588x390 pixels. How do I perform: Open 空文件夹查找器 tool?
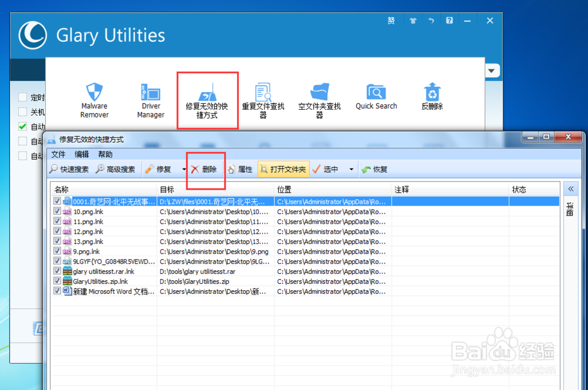(x=319, y=100)
